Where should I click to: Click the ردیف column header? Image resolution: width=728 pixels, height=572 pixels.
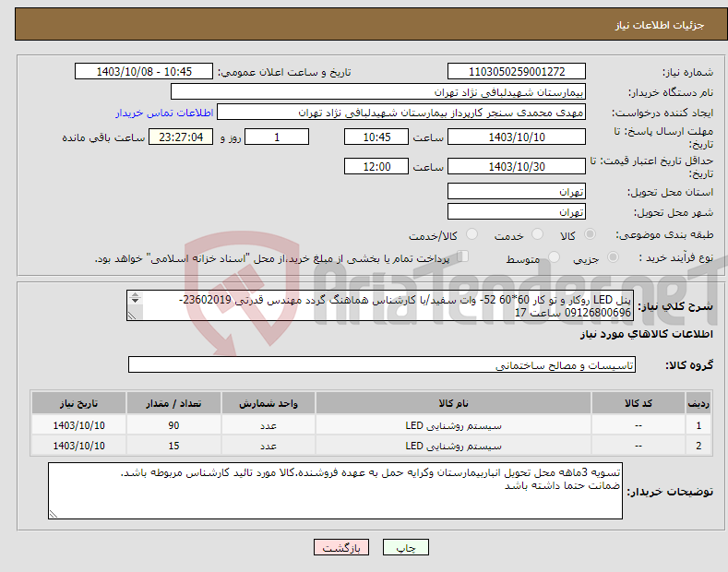click(x=698, y=403)
